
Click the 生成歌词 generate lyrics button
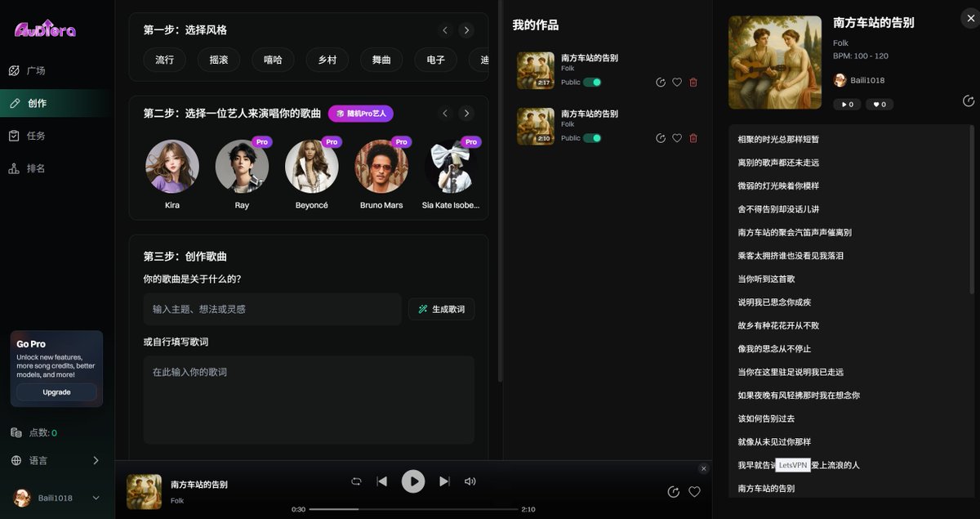tap(442, 309)
